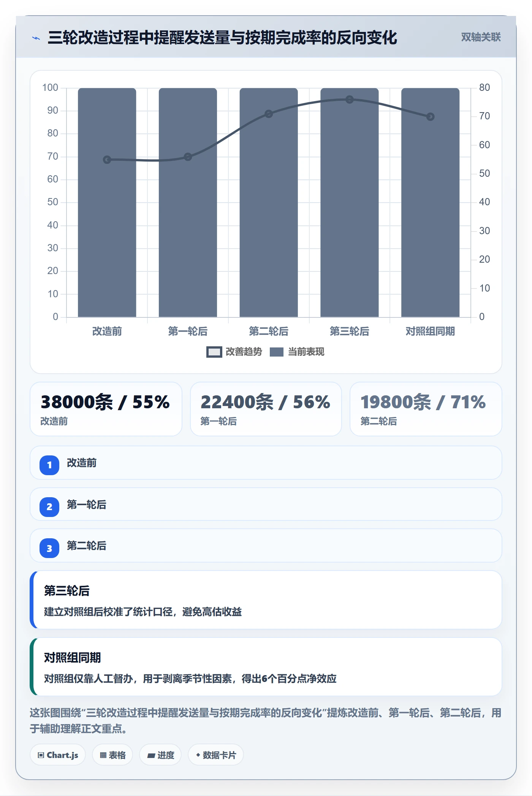The height and width of the screenshot is (796, 532).
Task: Click the text 对照组仅靠人工督办，用于剥离季节性因素
Action: click(138, 679)
